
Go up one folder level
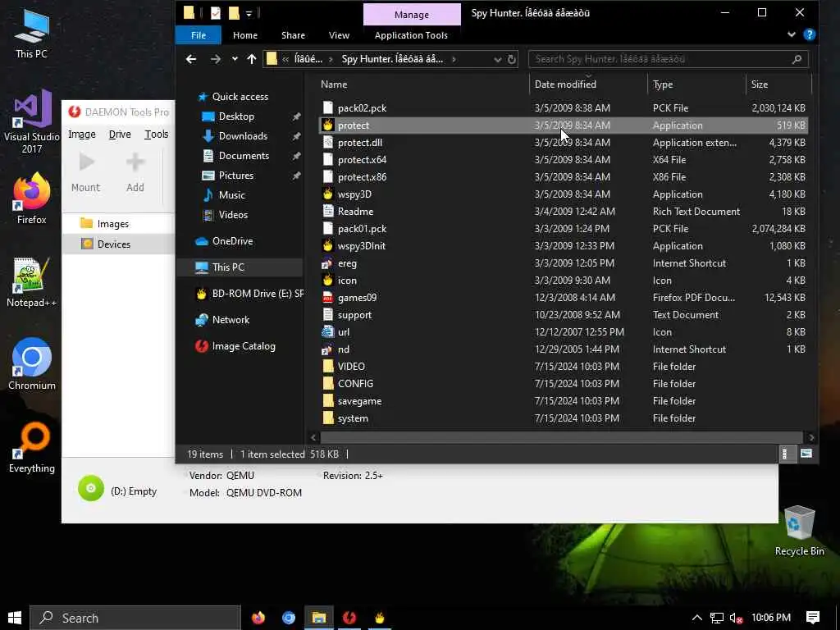coord(252,59)
